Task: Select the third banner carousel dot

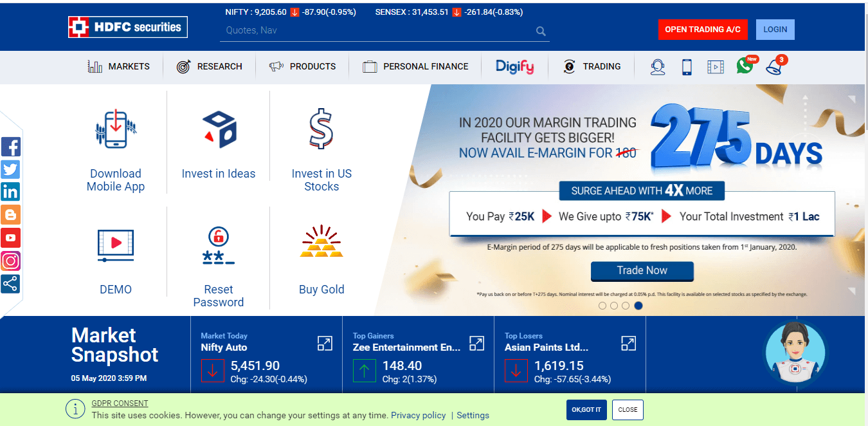Action: point(626,306)
